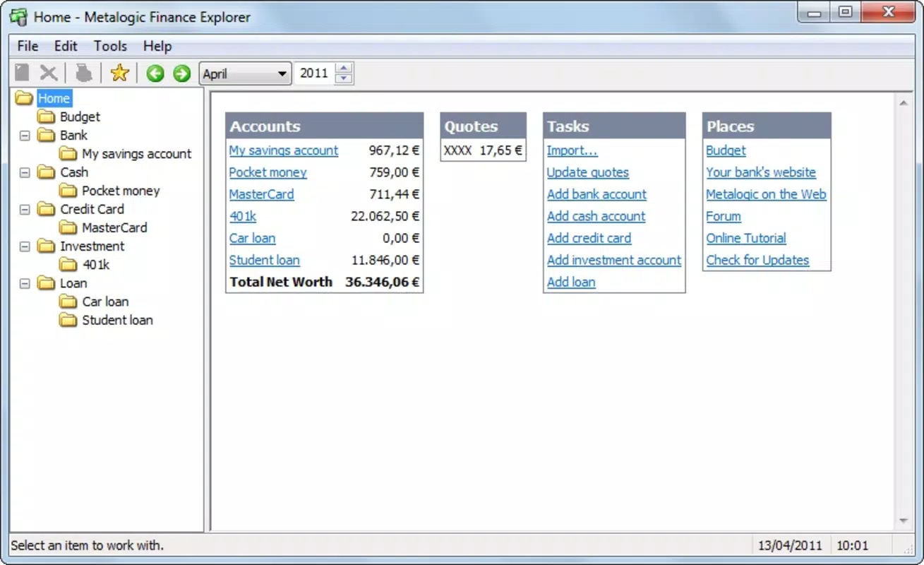This screenshot has width=924, height=565.
Task: Open the month dropdown showing April
Action: click(246, 73)
